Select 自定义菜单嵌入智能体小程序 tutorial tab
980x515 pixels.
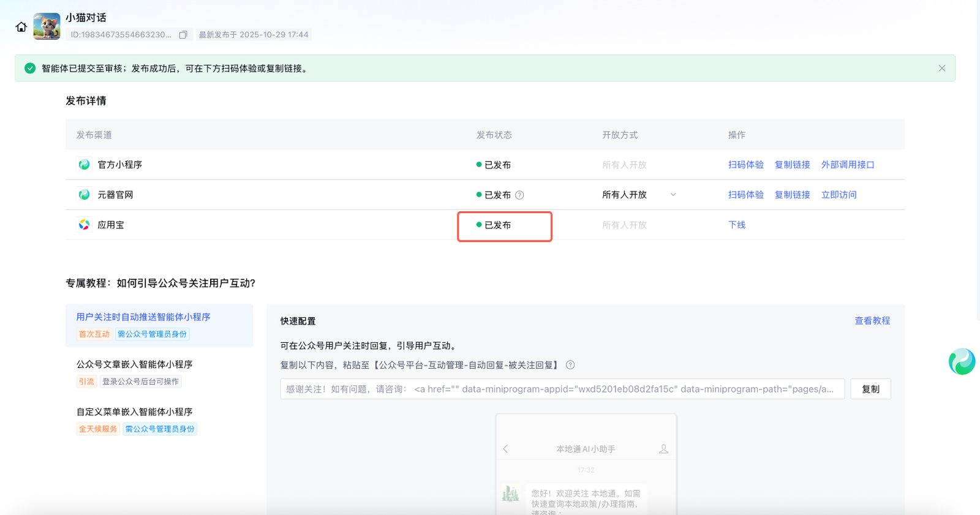134,412
